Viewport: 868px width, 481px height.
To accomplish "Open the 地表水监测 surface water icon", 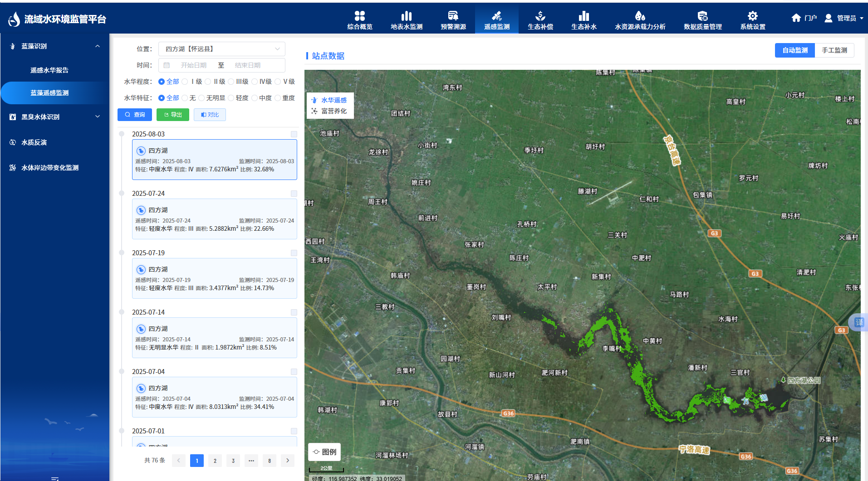I will [x=406, y=16].
